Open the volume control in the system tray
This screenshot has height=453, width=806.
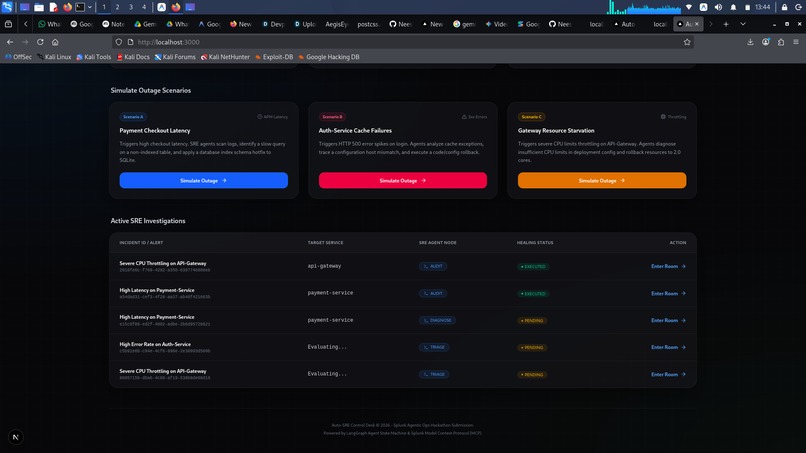[718, 7]
